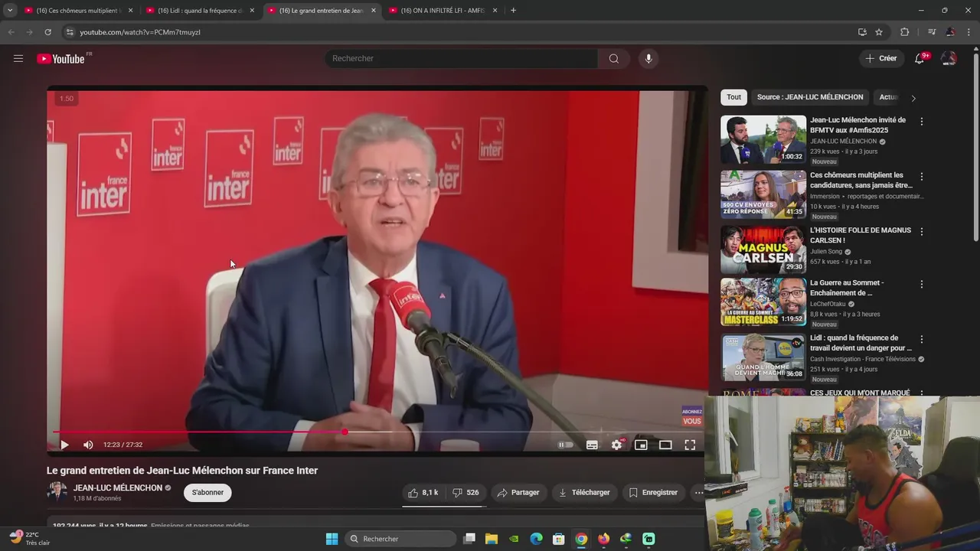Viewport: 980px width, 551px height.
Task: Open Google Chrome from the taskbar
Action: pos(581,539)
